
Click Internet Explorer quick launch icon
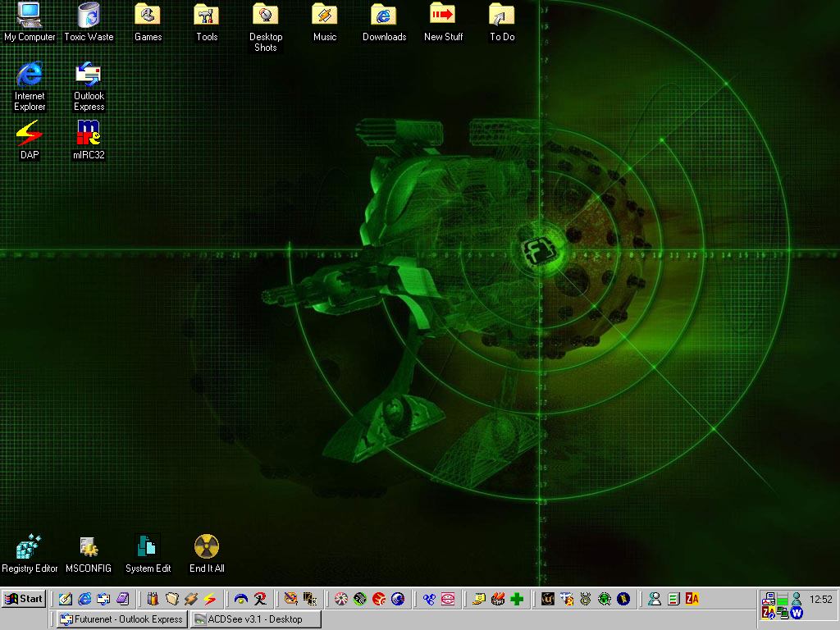point(84,599)
